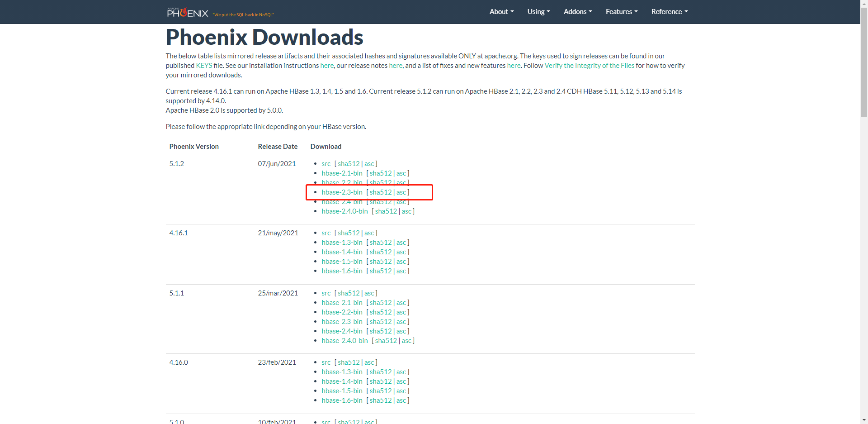The width and height of the screenshot is (868, 424).
Task: Download 4.16.0 hbase-1.6-bin
Action: point(342,400)
